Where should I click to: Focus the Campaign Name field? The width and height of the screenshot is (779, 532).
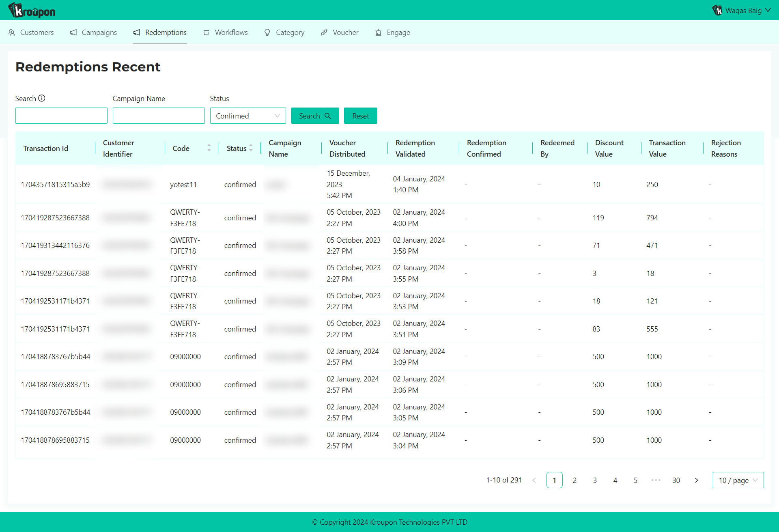pos(159,116)
